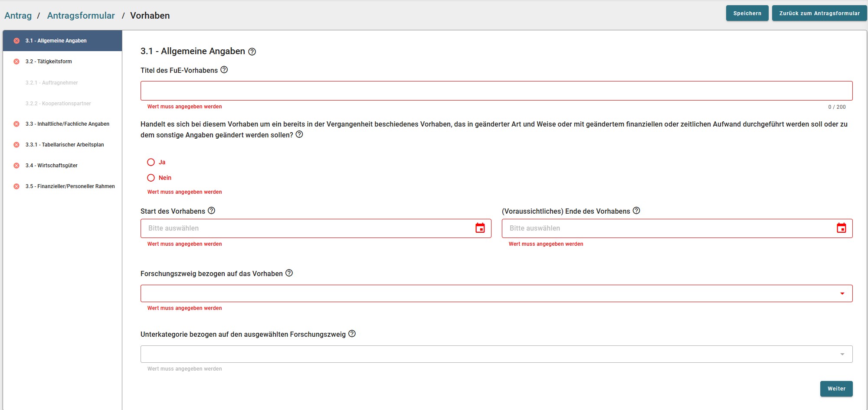Go to Antrag breadcrumb link
The height and width of the screenshot is (410, 868).
(18, 16)
